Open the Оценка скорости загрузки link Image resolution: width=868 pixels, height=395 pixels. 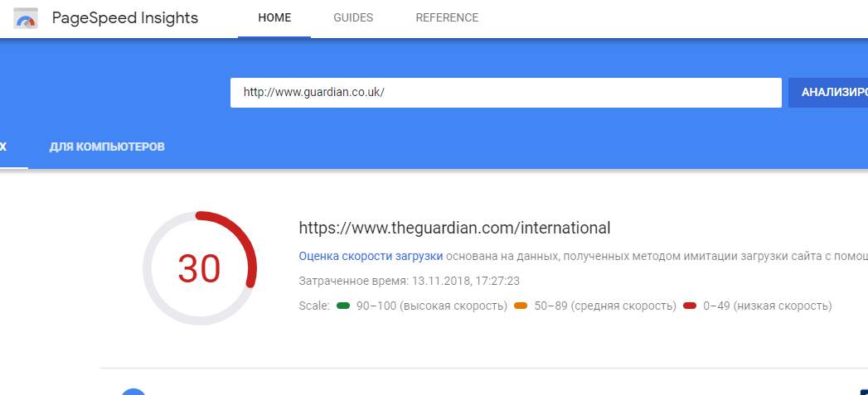click(371, 256)
